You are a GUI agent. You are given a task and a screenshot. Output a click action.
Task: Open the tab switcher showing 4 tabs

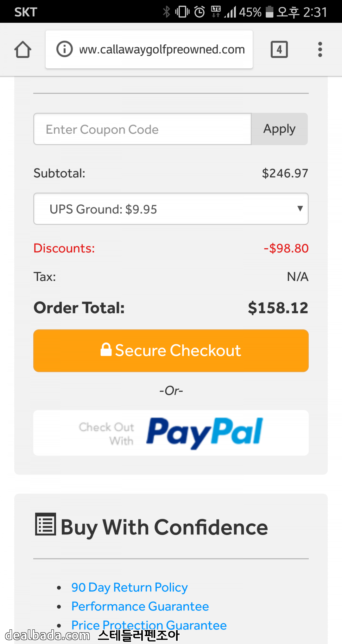click(279, 49)
